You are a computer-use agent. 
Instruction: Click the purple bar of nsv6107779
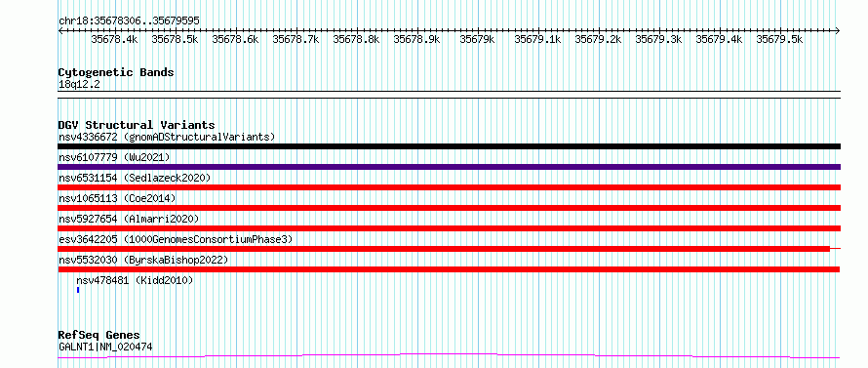(x=449, y=167)
